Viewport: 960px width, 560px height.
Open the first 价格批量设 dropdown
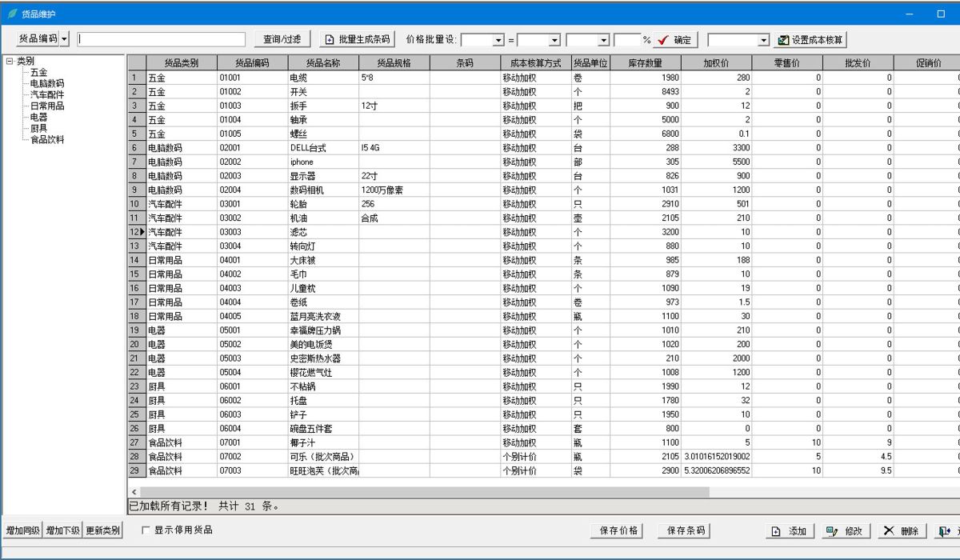coord(498,40)
